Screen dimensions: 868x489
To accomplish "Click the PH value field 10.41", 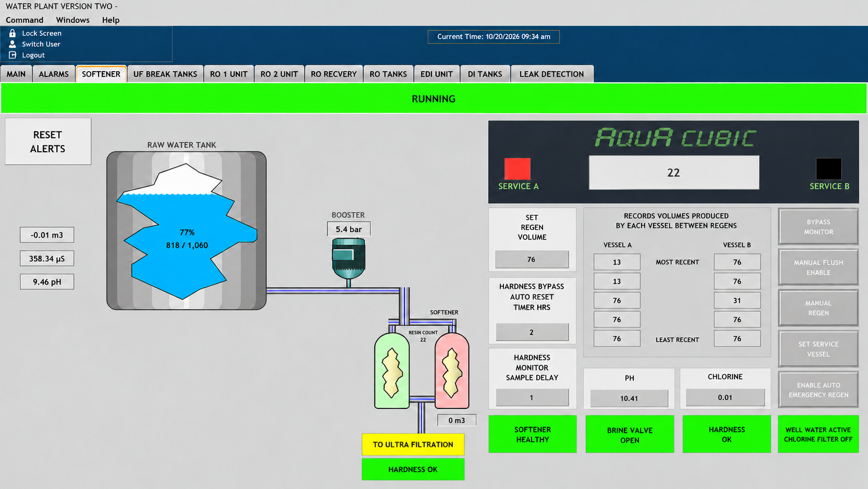I will (629, 398).
